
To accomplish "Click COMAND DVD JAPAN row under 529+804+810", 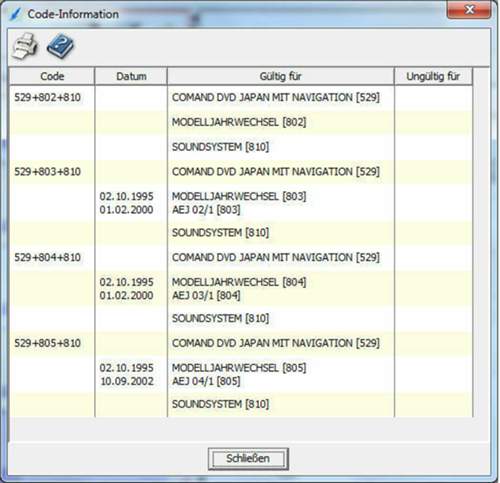I will click(x=276, y=257).
